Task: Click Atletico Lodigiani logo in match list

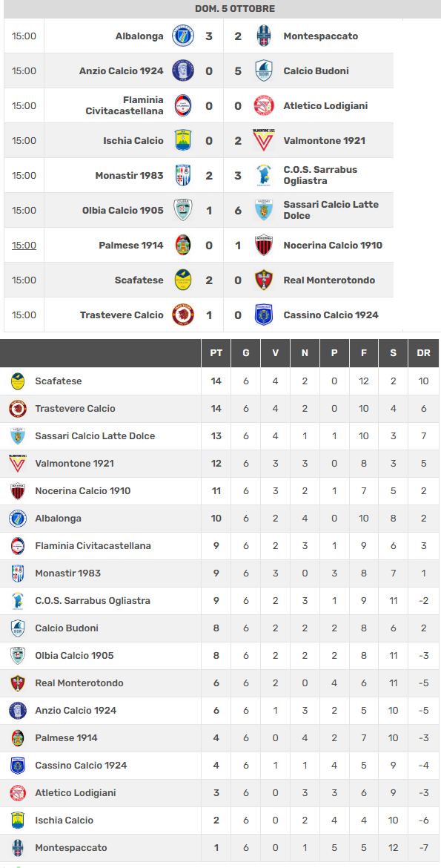Action: [x=264, y=106]
